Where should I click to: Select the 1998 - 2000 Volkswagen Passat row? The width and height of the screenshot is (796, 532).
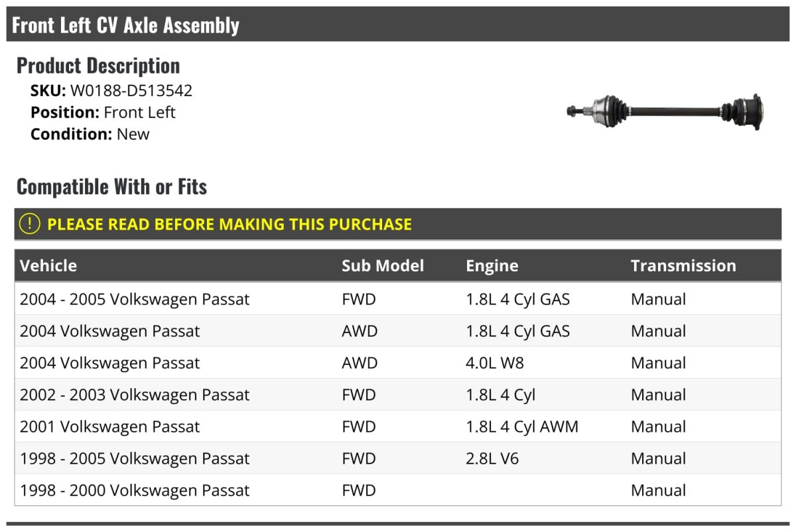pyautogui.click(x=135, y=490)
